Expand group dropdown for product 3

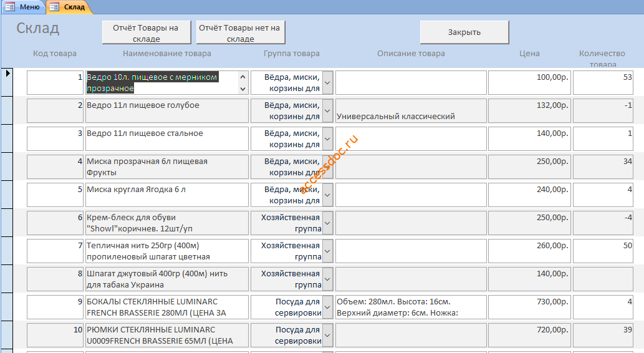pos(327,138)
